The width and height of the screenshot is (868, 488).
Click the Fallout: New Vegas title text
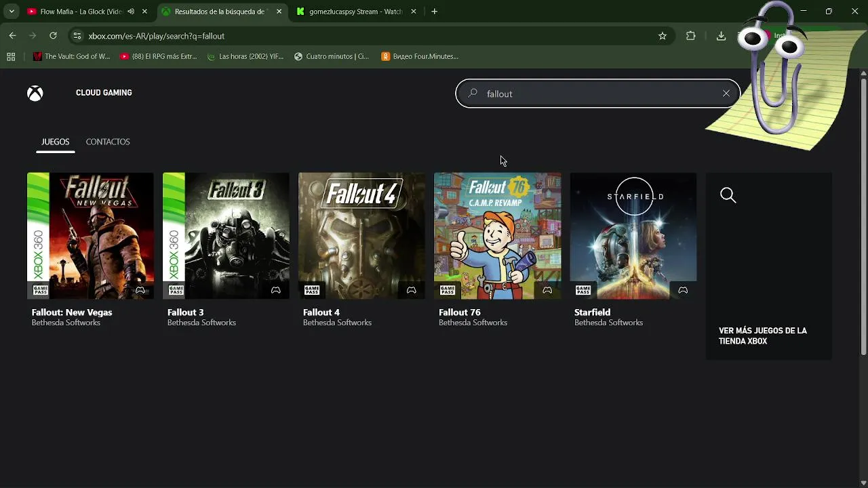tap(72, 312)
